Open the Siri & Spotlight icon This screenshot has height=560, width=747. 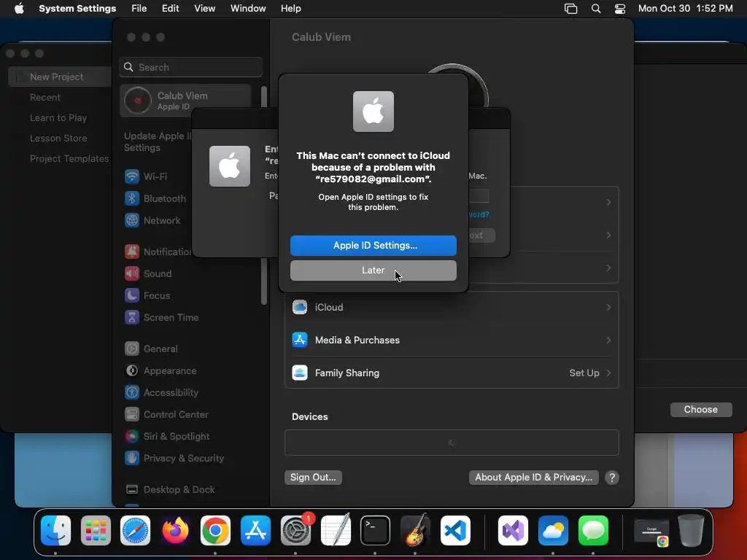coord(132,436)
